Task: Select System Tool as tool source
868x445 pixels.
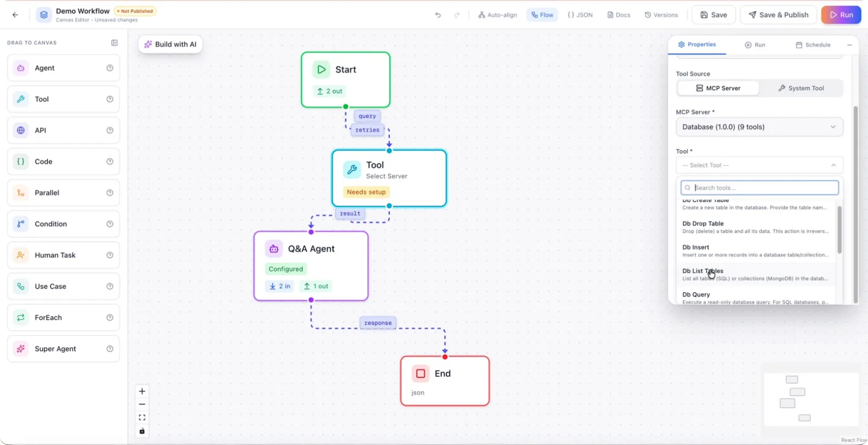Action: (801, 88)
